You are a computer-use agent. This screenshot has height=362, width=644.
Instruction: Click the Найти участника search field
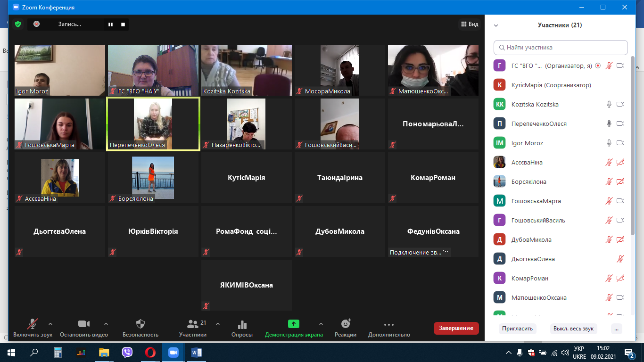tap(561, 48)
